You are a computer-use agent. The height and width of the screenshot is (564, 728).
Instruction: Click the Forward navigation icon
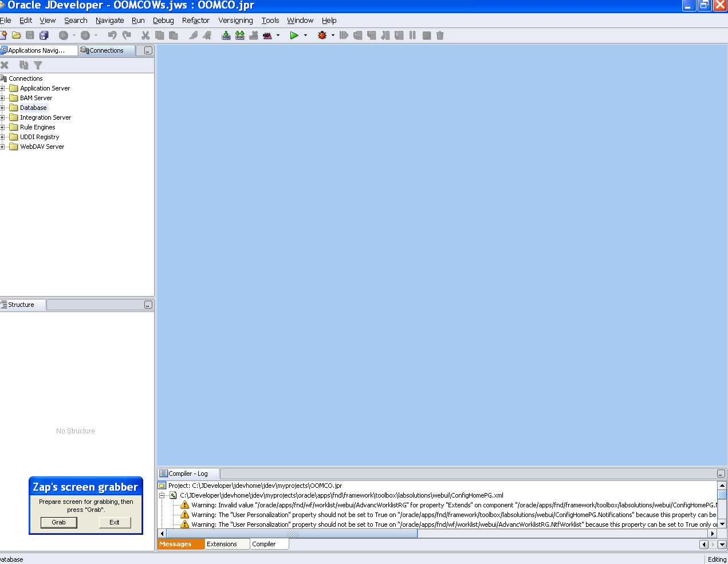coord(85,36)
